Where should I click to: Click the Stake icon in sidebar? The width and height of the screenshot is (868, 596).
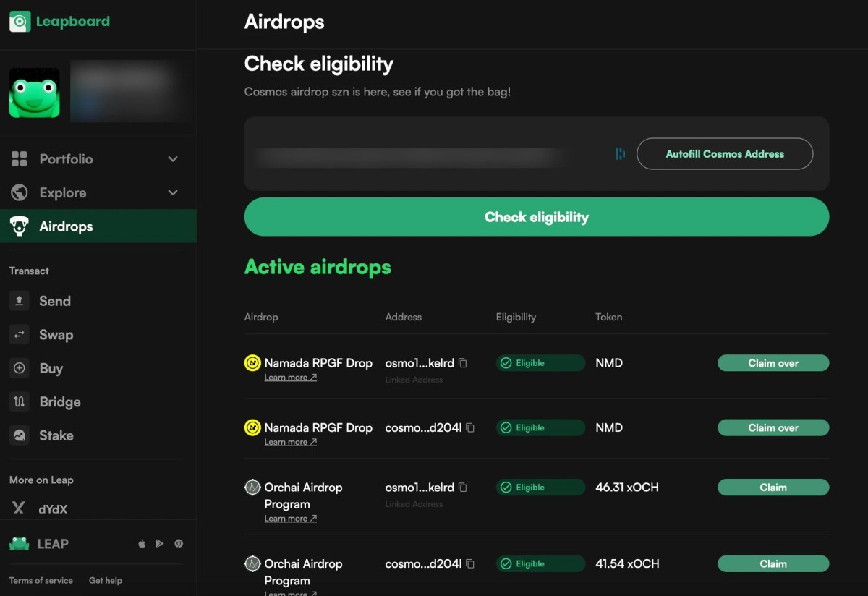coord(20,435)
